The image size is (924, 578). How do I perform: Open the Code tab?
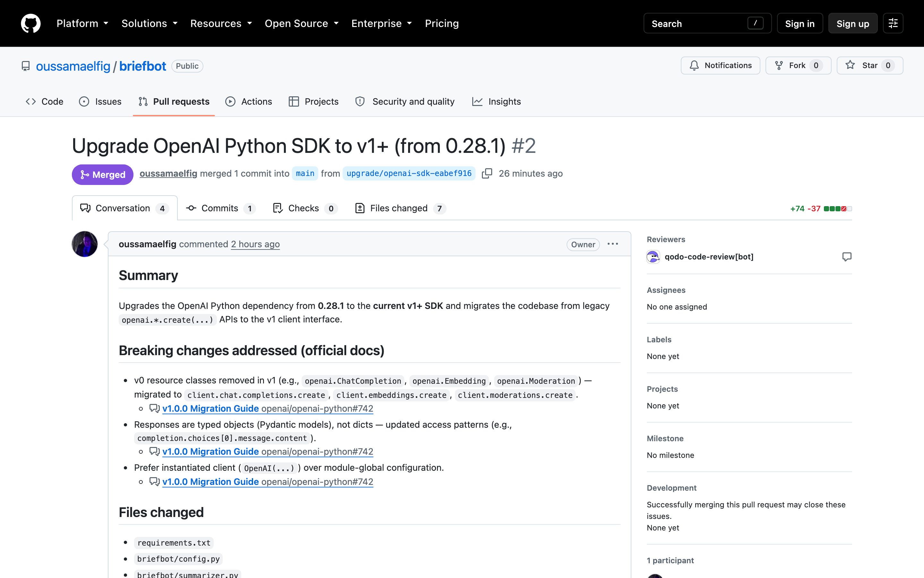click(45, 101)
